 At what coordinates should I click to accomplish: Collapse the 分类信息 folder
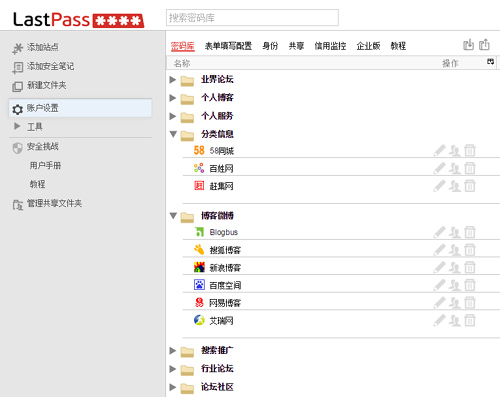click(x=173, y=134)
